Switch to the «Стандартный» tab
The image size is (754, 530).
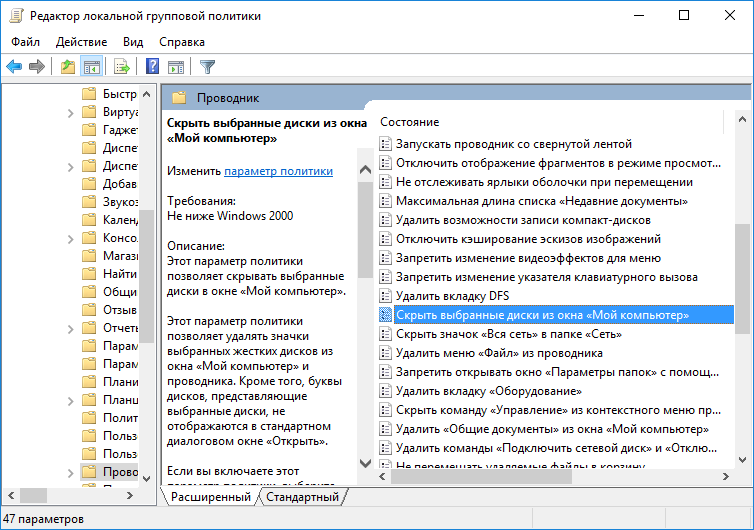(x=303, y=497)
